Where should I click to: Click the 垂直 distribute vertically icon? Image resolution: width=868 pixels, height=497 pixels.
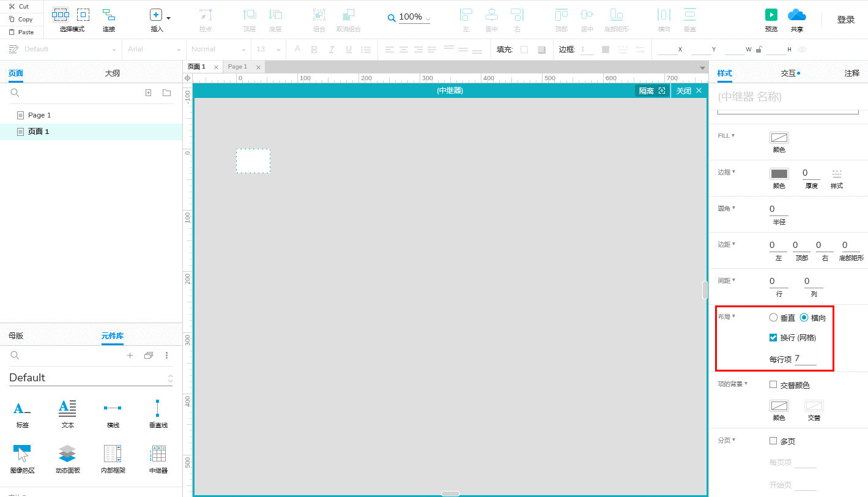point(690,15)
